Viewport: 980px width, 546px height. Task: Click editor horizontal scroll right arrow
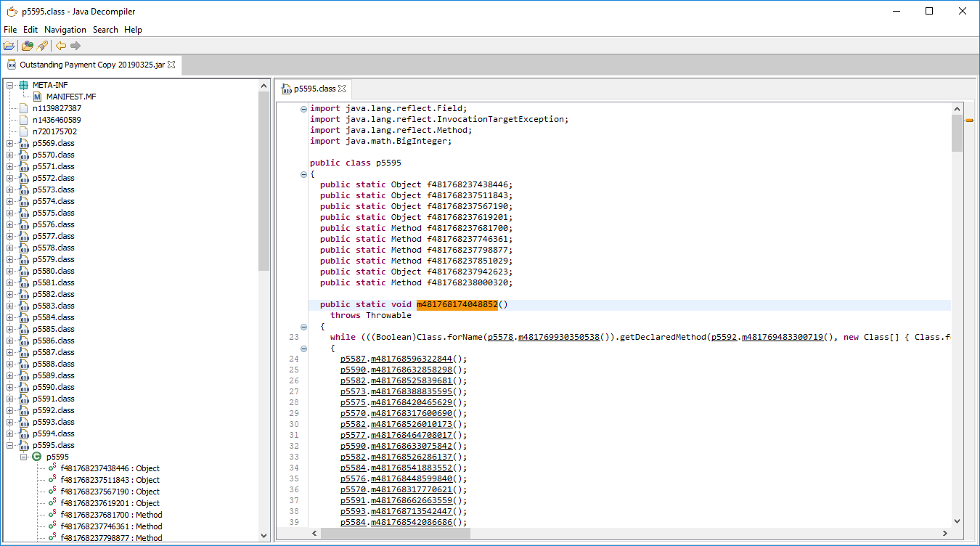[x=944, y=533]
